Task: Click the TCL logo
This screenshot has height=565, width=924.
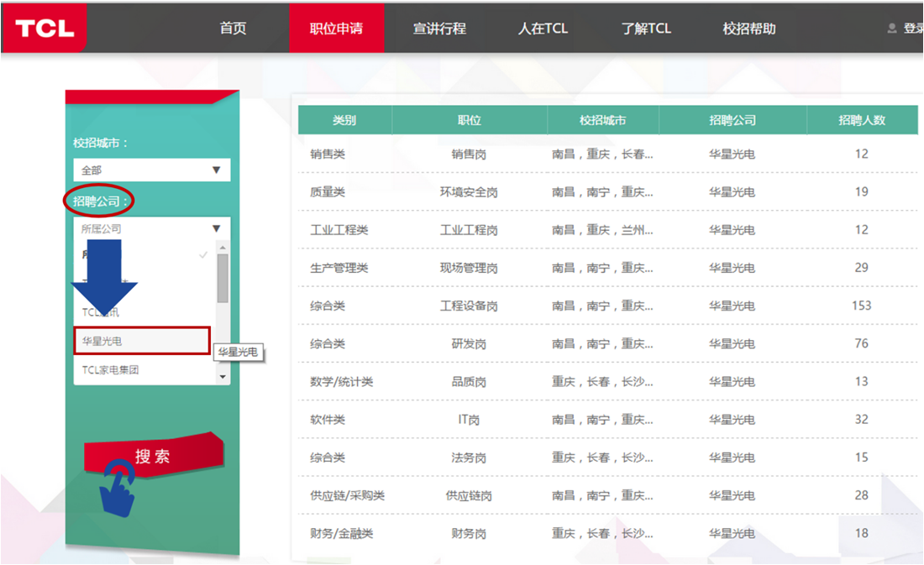Action: (44, 28)
